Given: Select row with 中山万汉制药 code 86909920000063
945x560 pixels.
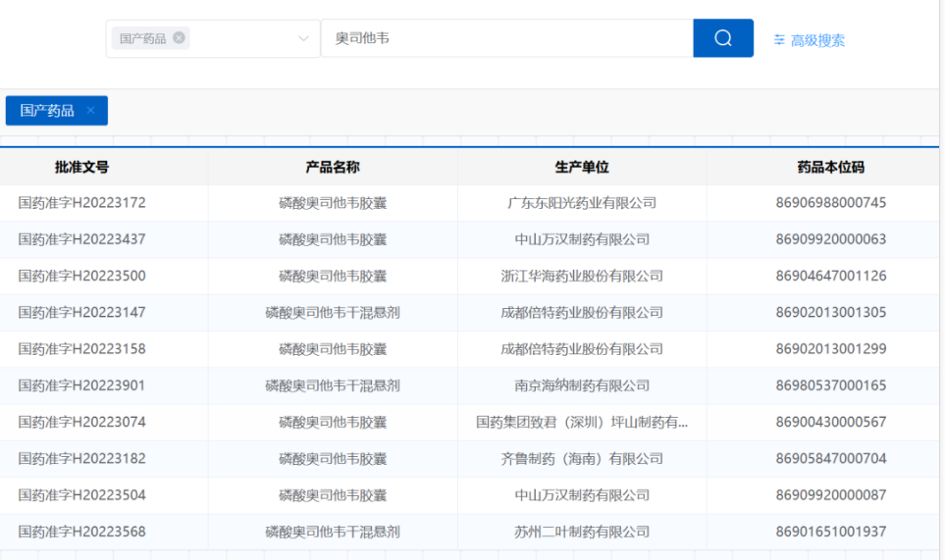Looking at the screenshot, I should (x=830, y=239).
